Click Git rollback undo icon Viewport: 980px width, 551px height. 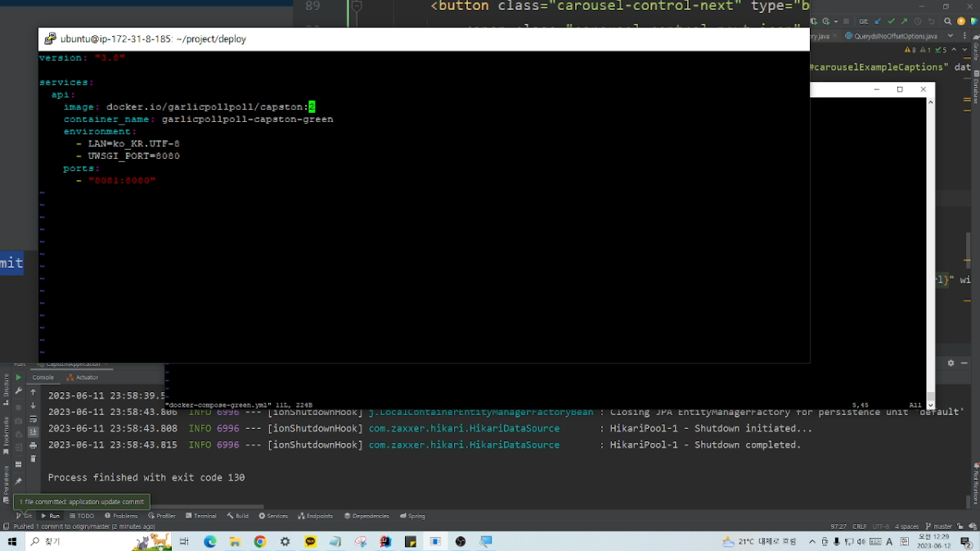pyautogui.click(x=931, y=21)
